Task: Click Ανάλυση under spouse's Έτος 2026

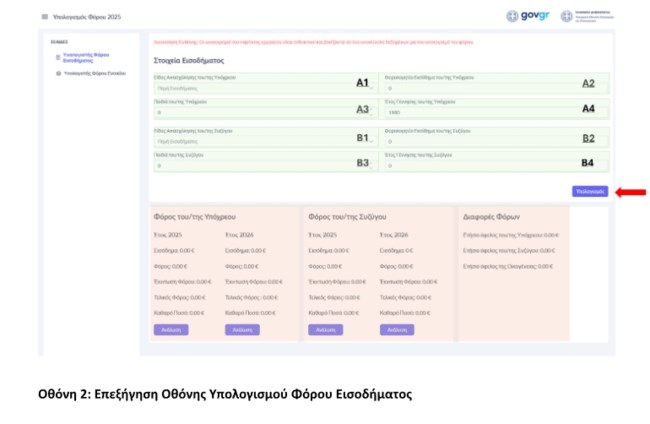Action: point(396,329)
